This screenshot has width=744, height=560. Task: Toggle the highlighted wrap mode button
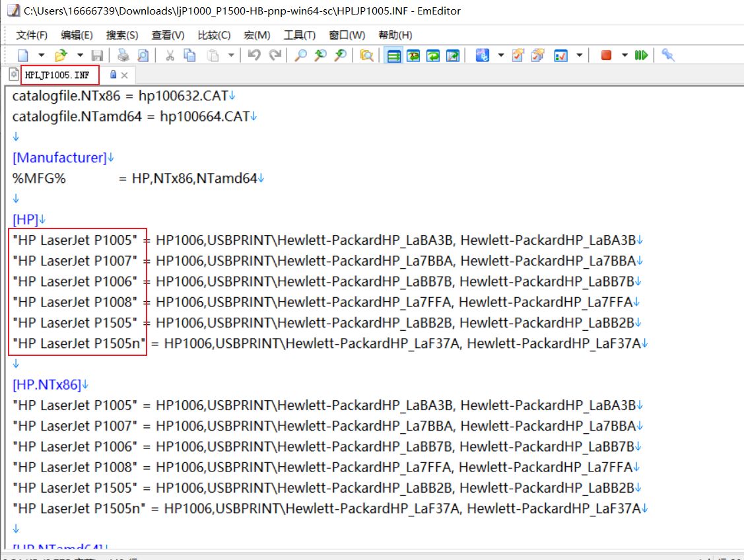click(x=394, y=55)
